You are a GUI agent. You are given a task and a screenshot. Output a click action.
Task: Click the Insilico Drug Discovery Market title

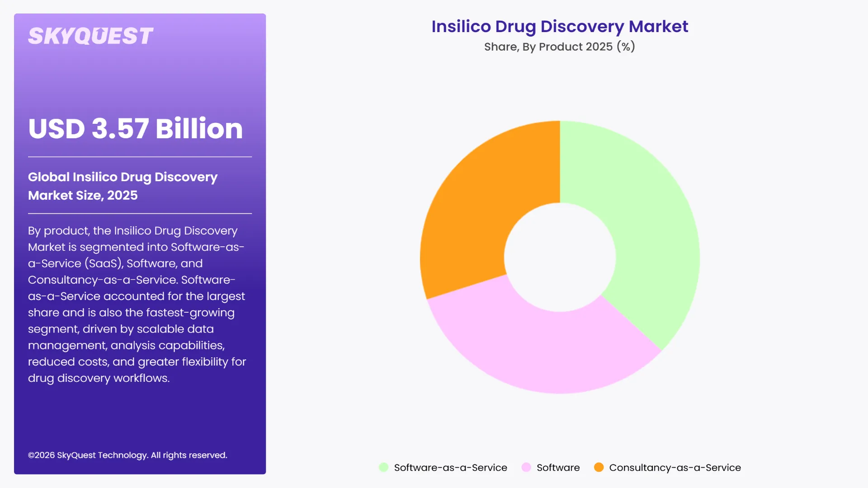(560, 27)
